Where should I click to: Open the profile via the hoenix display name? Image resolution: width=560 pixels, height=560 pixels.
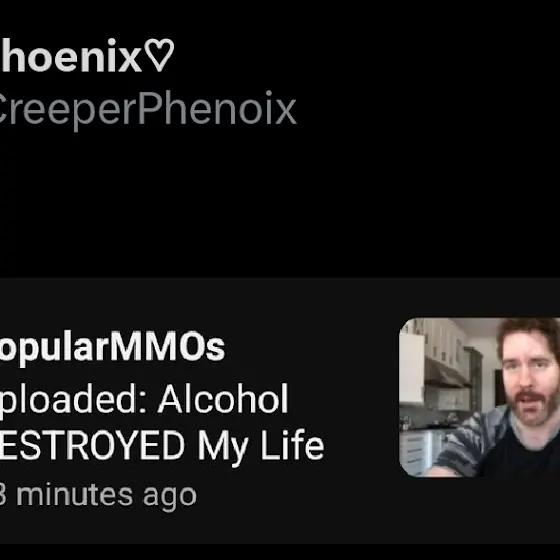pyautogui.click(x=71, y=55)
